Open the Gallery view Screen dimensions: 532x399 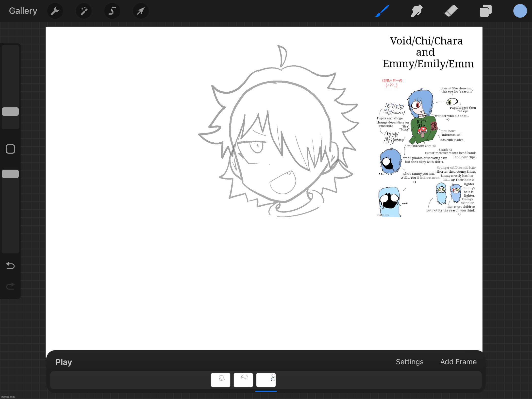pyautogui.click(x=23, y=11)
